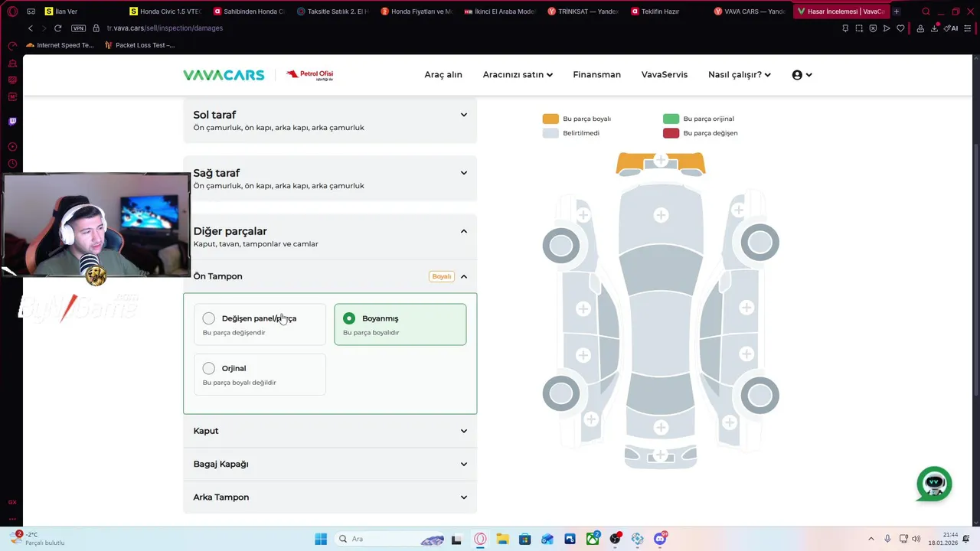Select the 'Değişen panel/parça' radio option
The height and width of the screenshot is (551, 980).
tap(260, 324)
